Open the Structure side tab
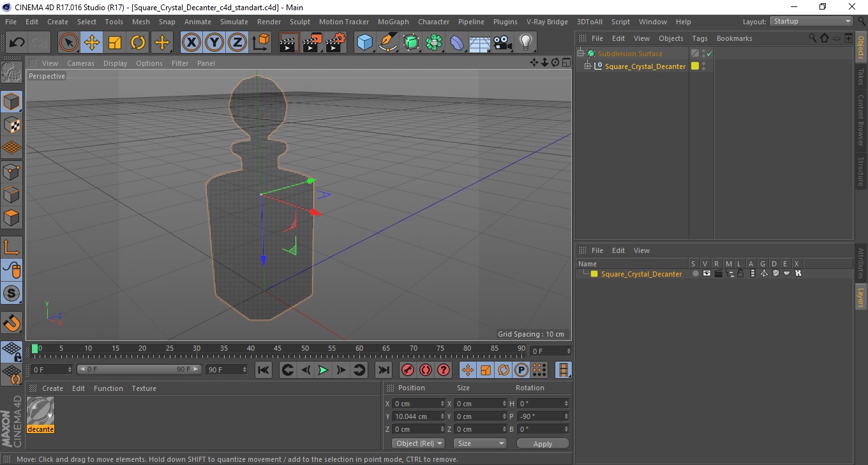The image size is (868, 465). click(x=861, y=171)
